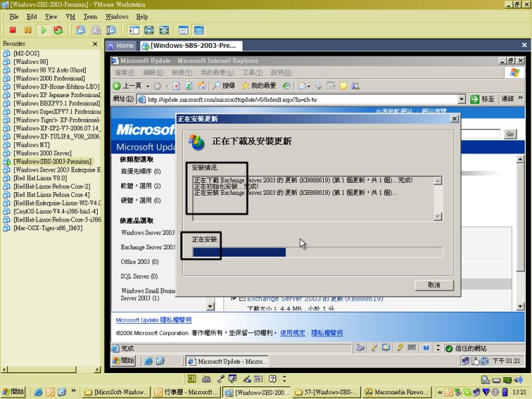This screenshot has width=532, height=399.
Task: Click the IE Stop icon
Action: [176, 86]
